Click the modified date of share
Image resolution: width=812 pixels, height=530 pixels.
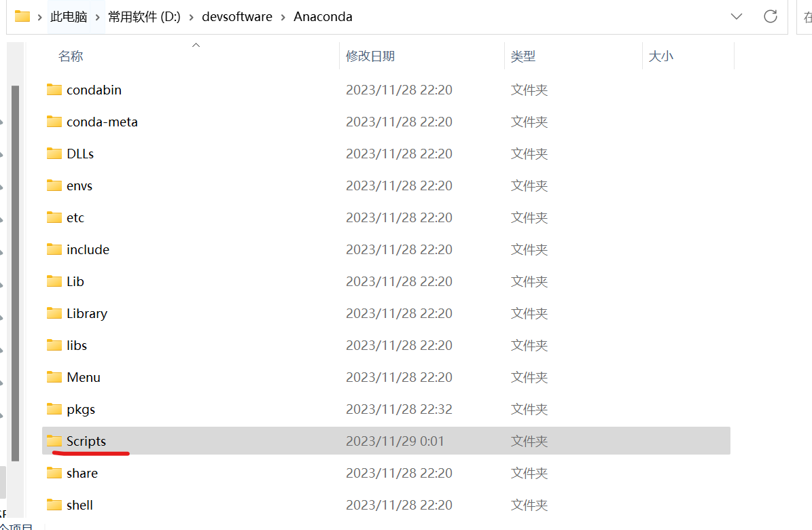400,473
